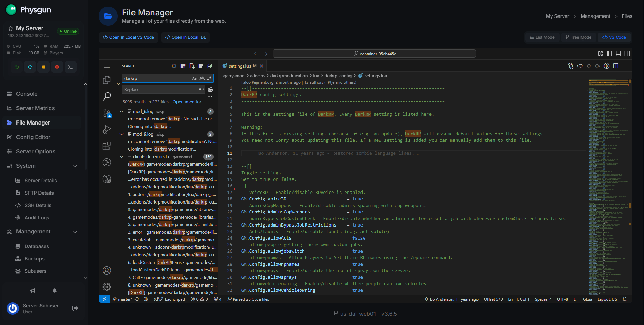Open the Manage gear in the activity bar
The image size is (644, 325).
tap(107, 287)
